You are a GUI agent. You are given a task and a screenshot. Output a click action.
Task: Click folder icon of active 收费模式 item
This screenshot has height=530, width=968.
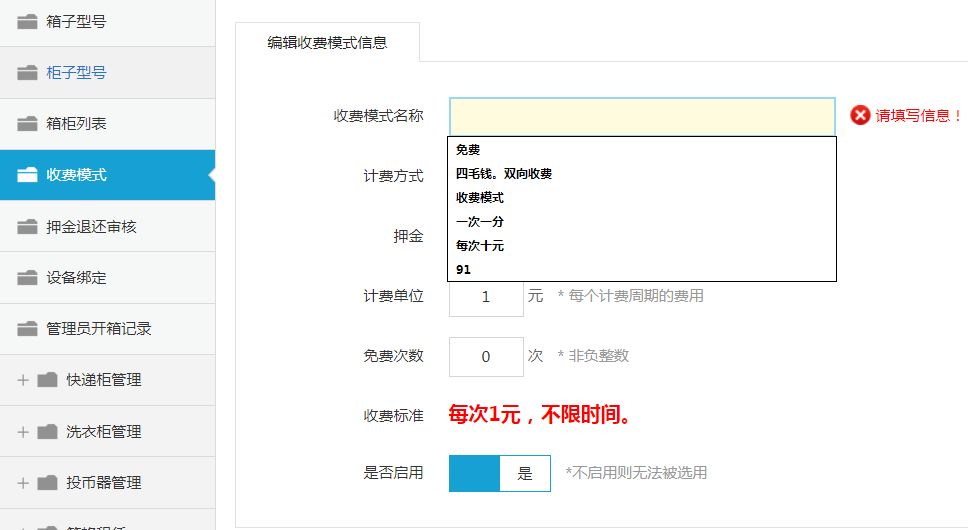pyautogui.click(x=28, y=175)
